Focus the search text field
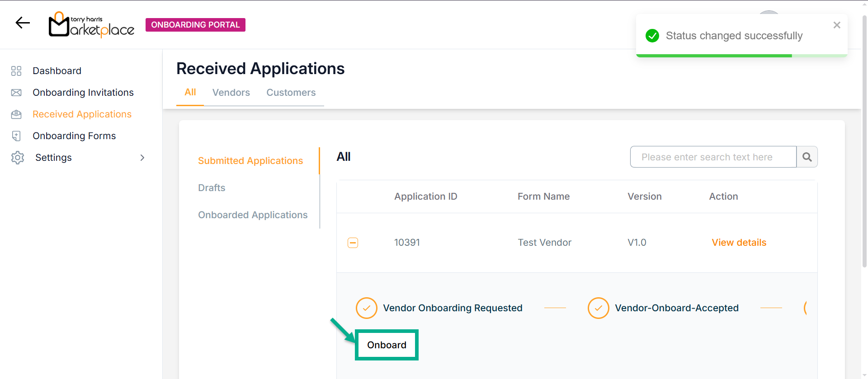 click(x=713, y=157)
